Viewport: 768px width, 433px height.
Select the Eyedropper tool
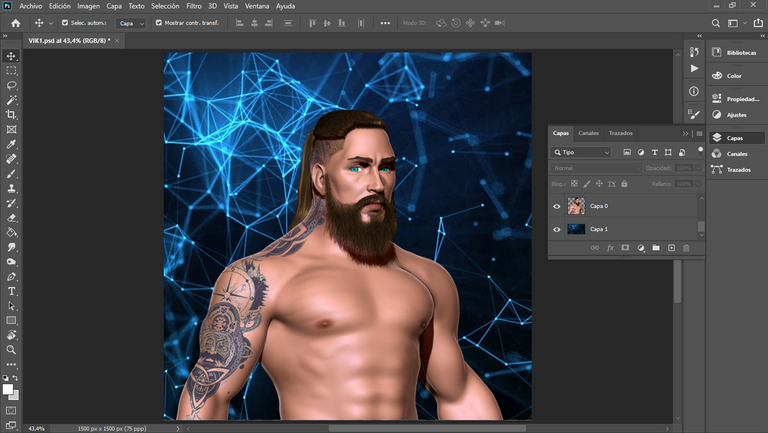11,144
